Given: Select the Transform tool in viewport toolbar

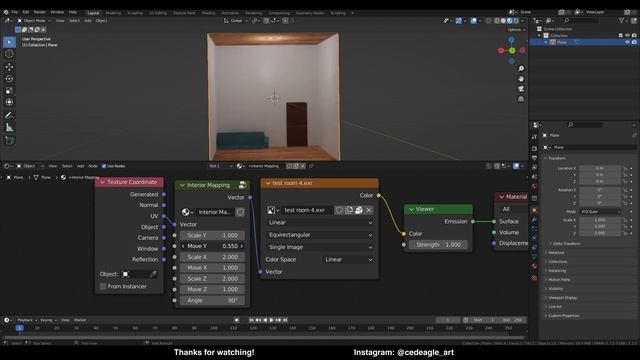Looking at the screenshot, I should pyautogui.click(x=9, y=102).
